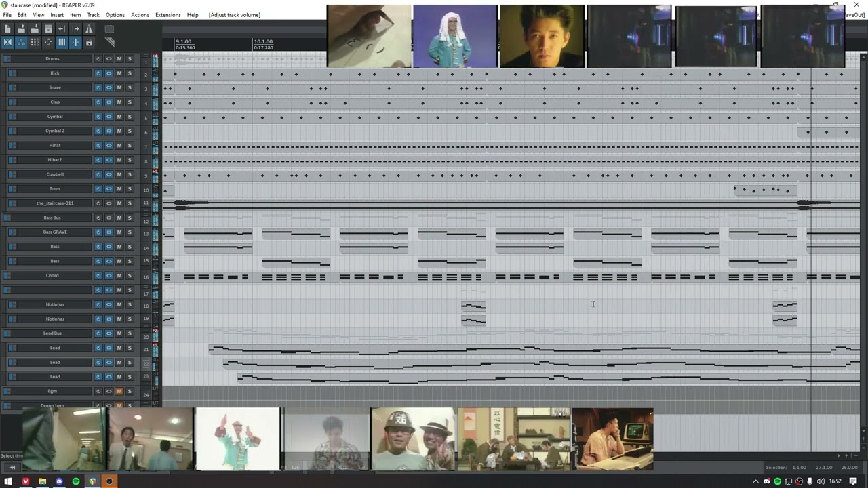Image resolution: width=868 pixels, height=488 pixels.
Task: Click the folder icon on Chord track
Action: [x=7, y=276]
